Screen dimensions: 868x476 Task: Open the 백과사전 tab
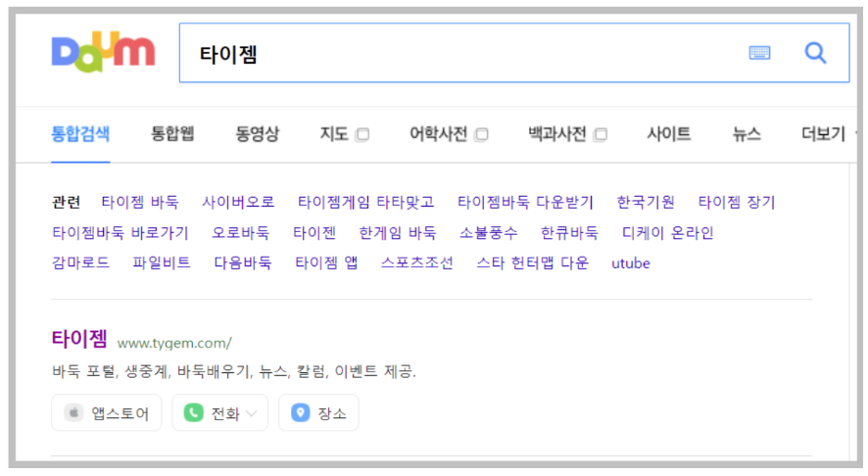tap(556, 134)
